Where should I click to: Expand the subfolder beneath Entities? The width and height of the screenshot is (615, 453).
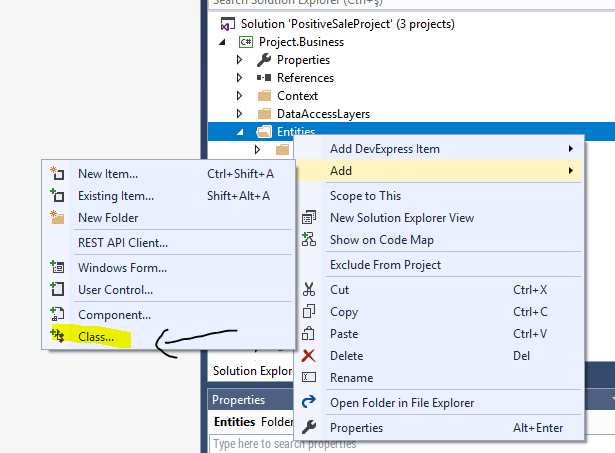coord(257,149)
